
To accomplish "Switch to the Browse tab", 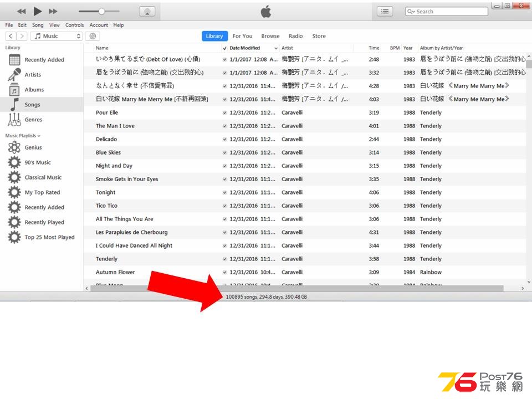I will coord(270,36).
